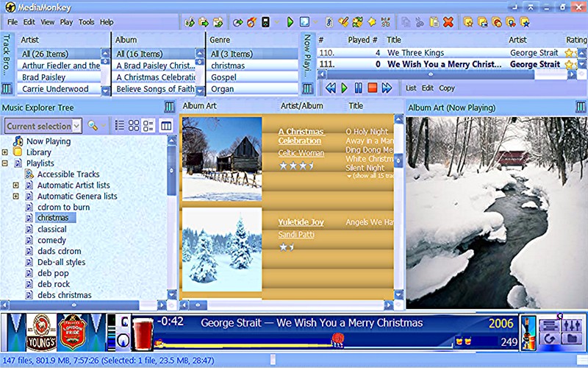Toggle the Now Playing vertical tab

point(307,53)
